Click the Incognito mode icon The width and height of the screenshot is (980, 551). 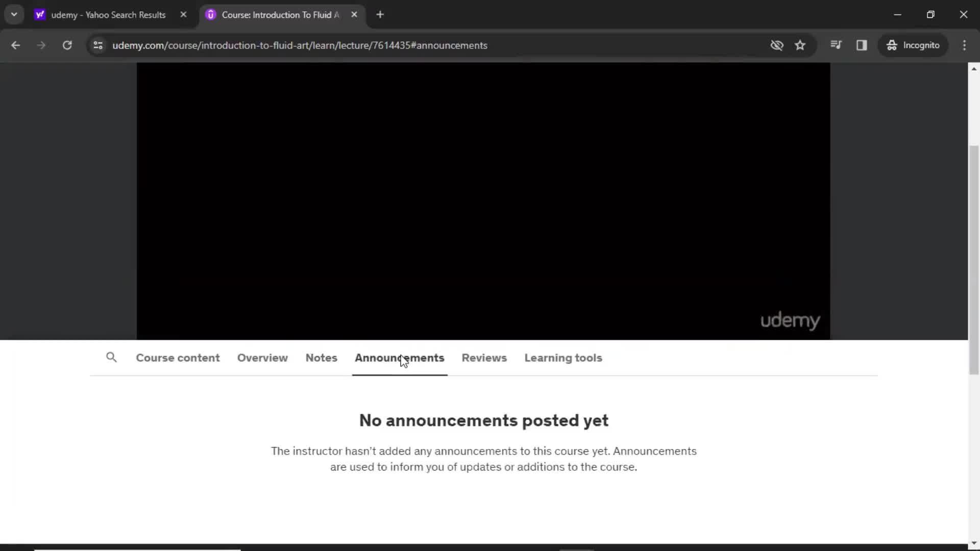[892, 45]
